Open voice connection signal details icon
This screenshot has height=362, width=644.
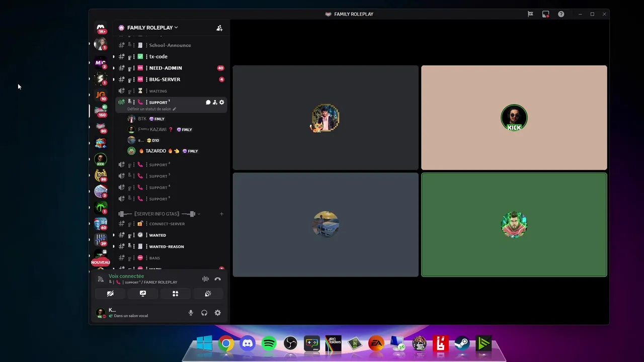click(101, 279)
